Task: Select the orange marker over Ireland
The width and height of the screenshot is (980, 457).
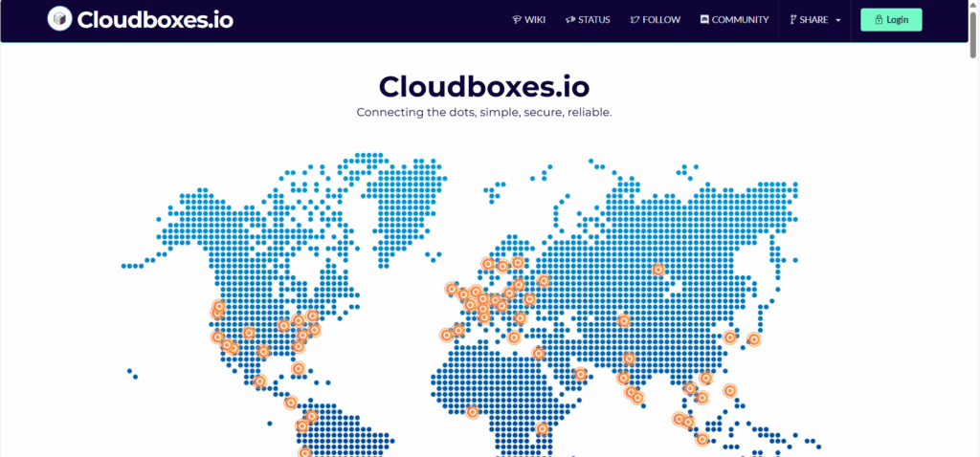Action: 452,289
